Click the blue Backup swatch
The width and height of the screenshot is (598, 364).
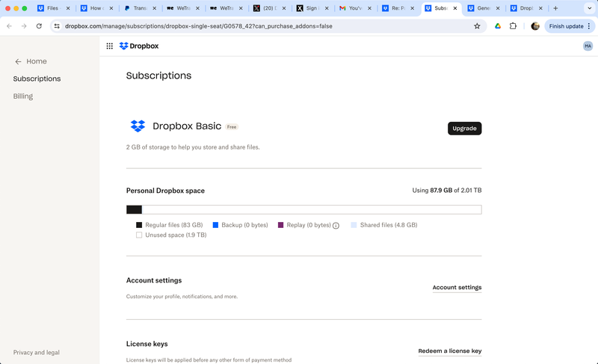(x=215, y=225)
